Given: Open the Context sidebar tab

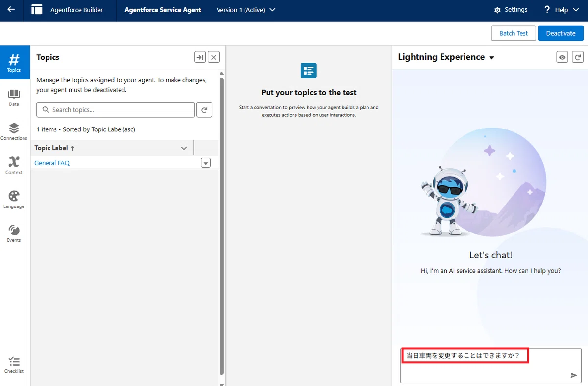Looking at the screenshot, I should [14, 166].
